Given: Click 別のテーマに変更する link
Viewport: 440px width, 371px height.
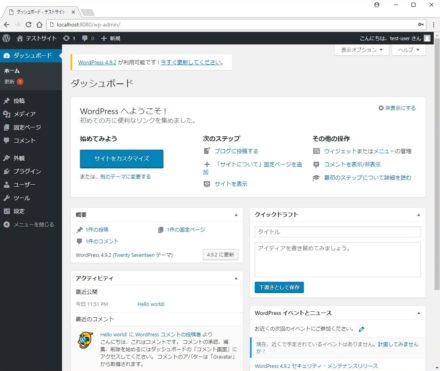Looking at the screenshot, I should pos(125,177).
